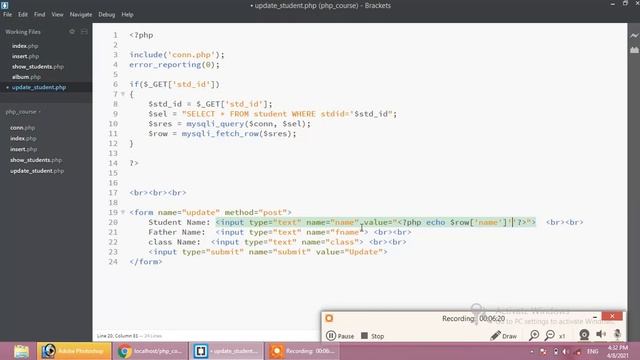Screen dimensions: 640x360
Task: Open index.php in php_course project tree
Action: [x=23, y=138]
